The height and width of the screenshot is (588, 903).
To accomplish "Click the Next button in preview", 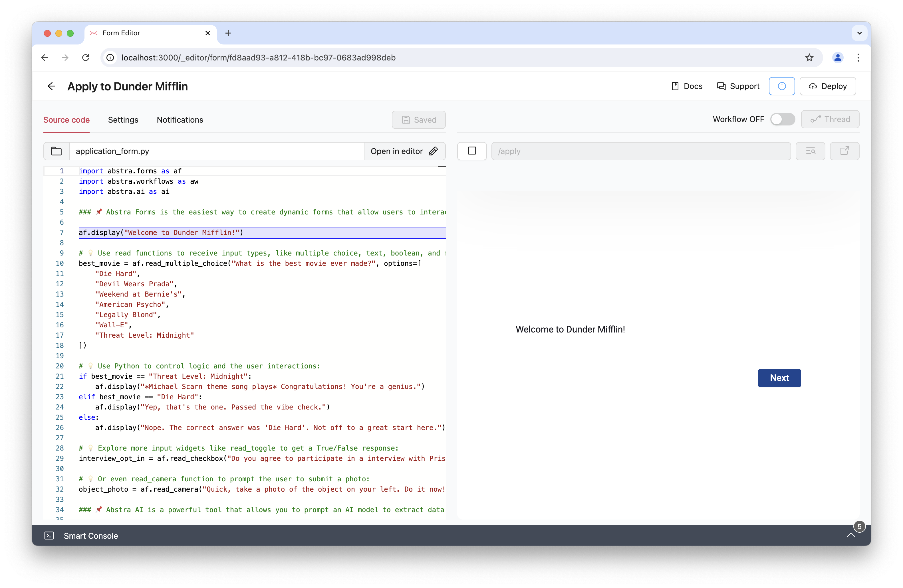I will point(779,378).
